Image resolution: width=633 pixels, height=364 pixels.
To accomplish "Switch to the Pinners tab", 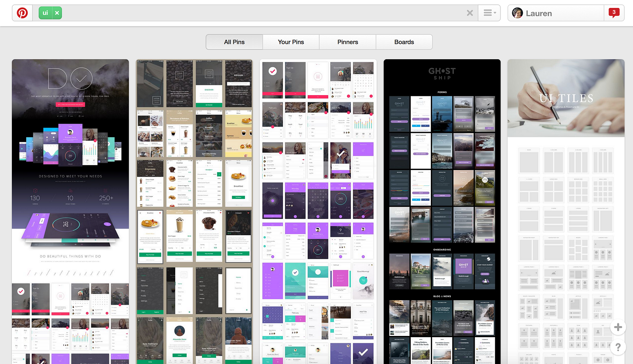I will point(348,42).
